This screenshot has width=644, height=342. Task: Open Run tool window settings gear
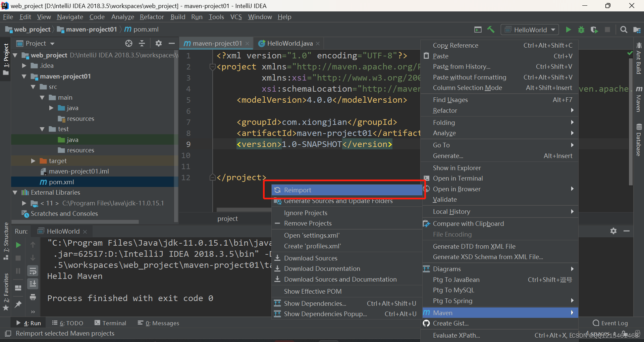coord(613,231)
